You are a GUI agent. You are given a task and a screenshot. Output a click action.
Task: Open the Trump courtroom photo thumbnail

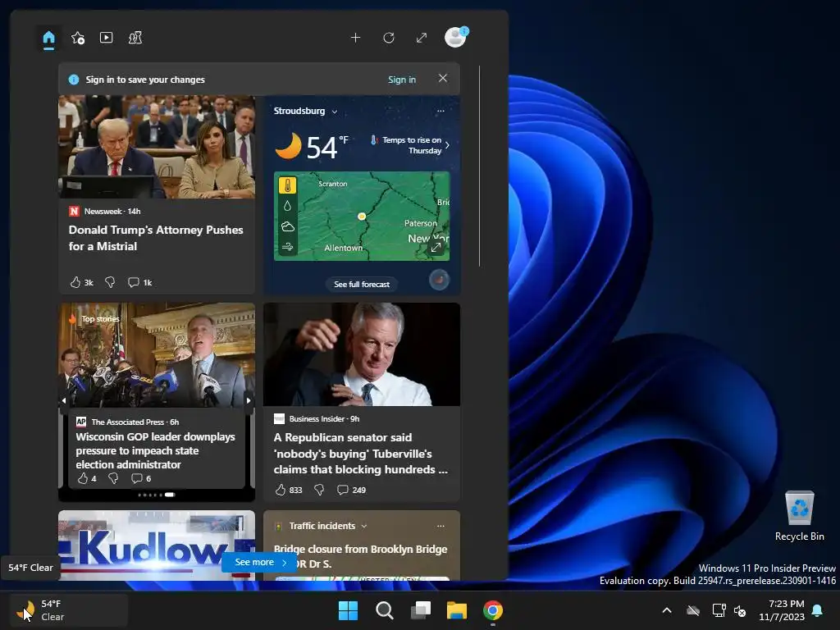point(157,147)
